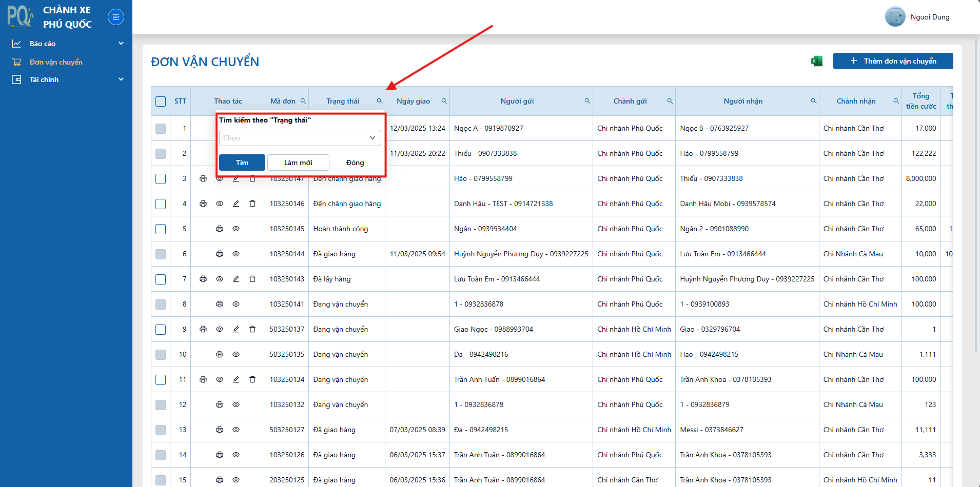Edit order 103250134 in row 11
Viewport: 980px width, 487px height.
click(x=236, y=379)
